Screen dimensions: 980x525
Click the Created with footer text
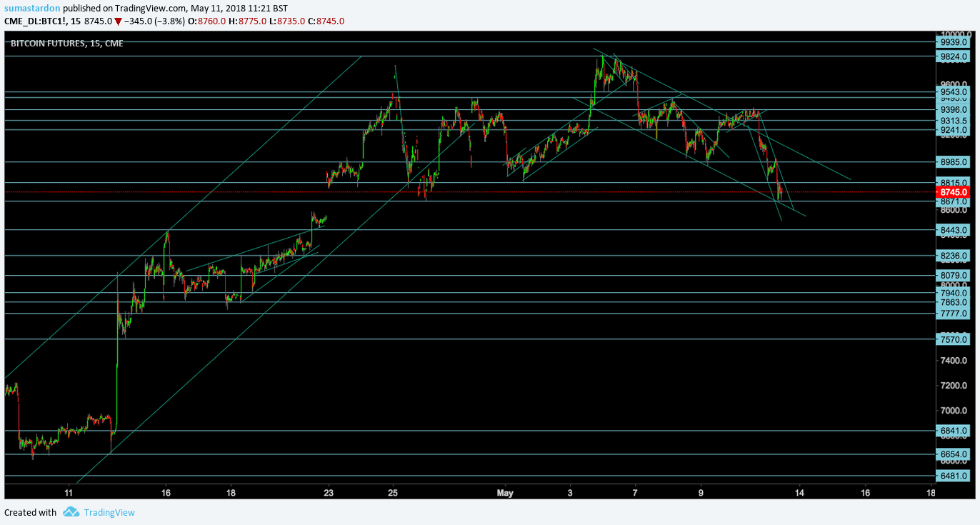(x=30, y=512)
